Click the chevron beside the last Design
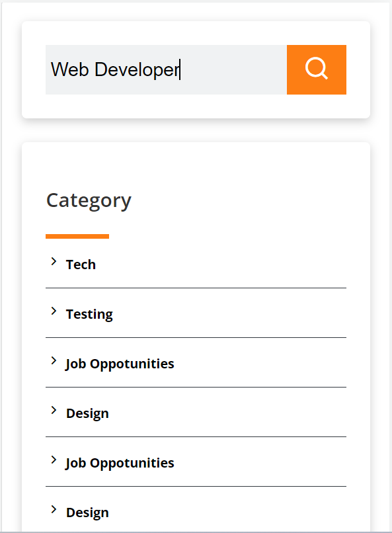This screenshot has width=392, height=533. click(x=54, y=510)
